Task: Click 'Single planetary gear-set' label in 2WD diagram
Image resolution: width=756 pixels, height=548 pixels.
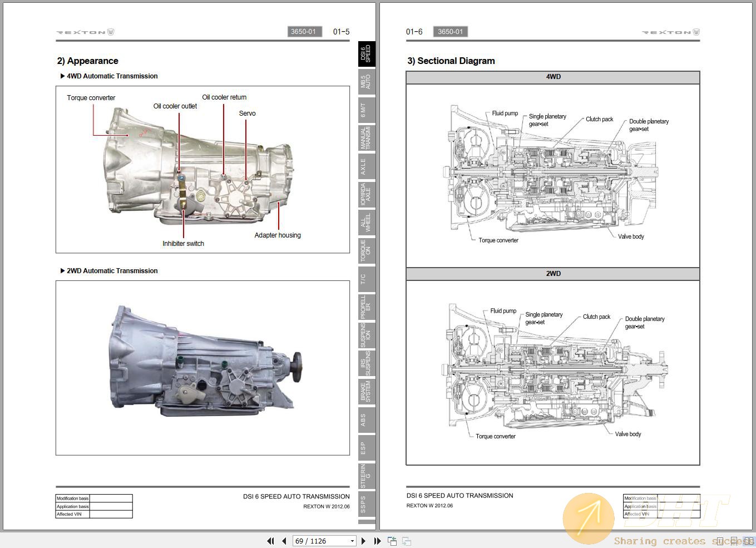Action: [x=544, y=318]
